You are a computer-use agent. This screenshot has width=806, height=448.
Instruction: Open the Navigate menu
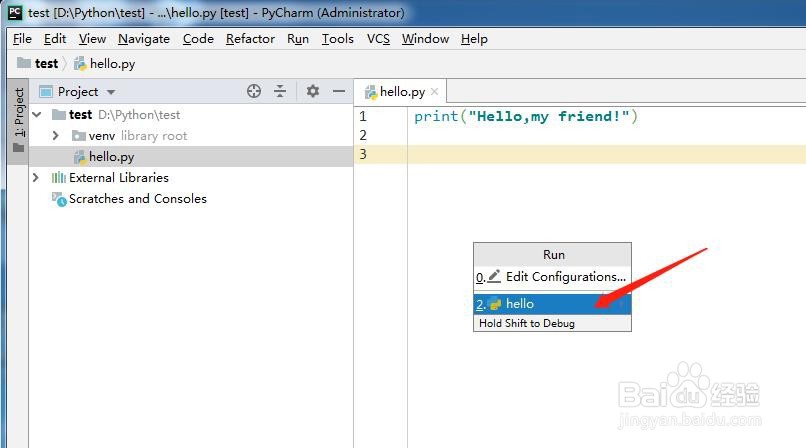(144, 39)
